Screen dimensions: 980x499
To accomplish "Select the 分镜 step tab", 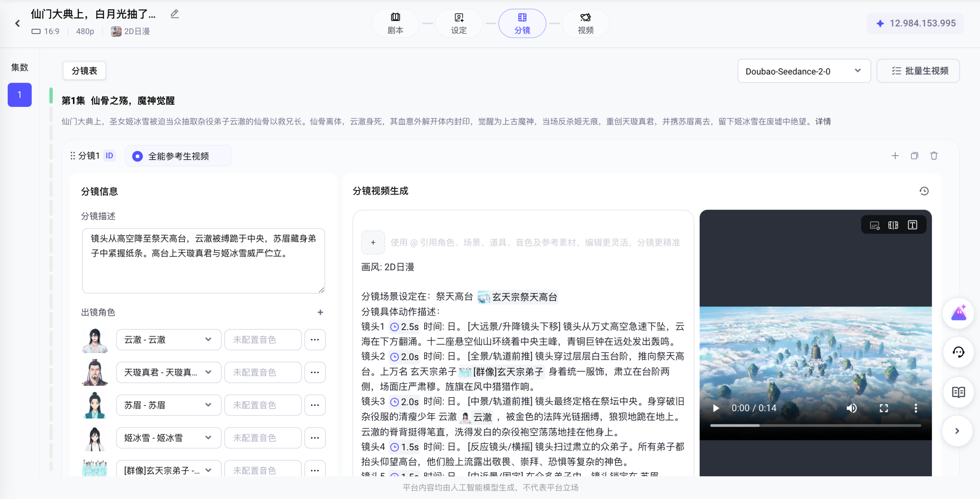I will (522, 23).
